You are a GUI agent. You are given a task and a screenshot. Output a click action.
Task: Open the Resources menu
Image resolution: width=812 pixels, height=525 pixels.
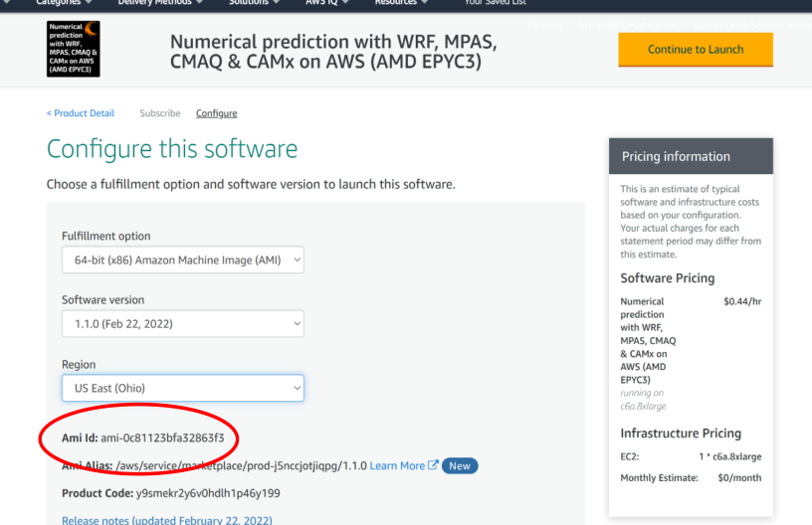401,3
